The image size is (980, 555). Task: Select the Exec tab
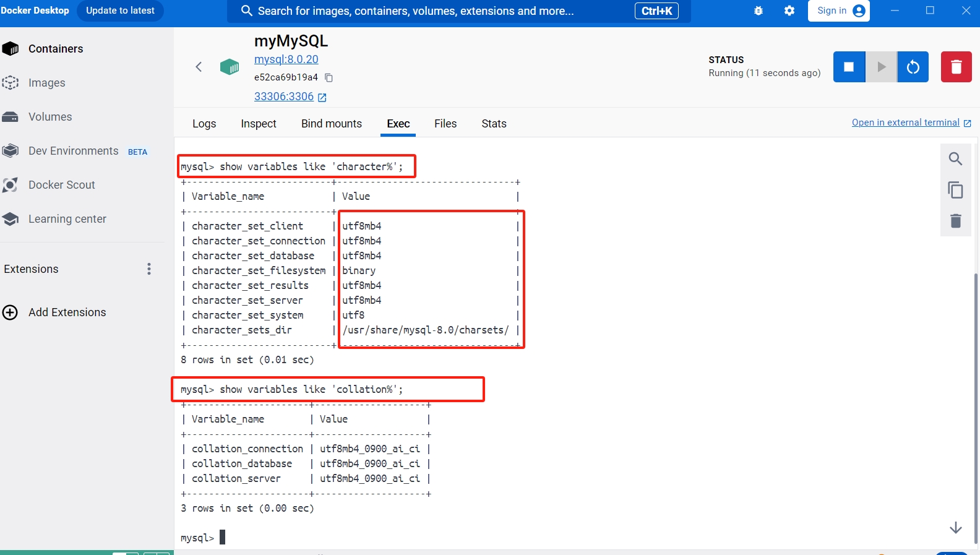click(x=398, y=124)
